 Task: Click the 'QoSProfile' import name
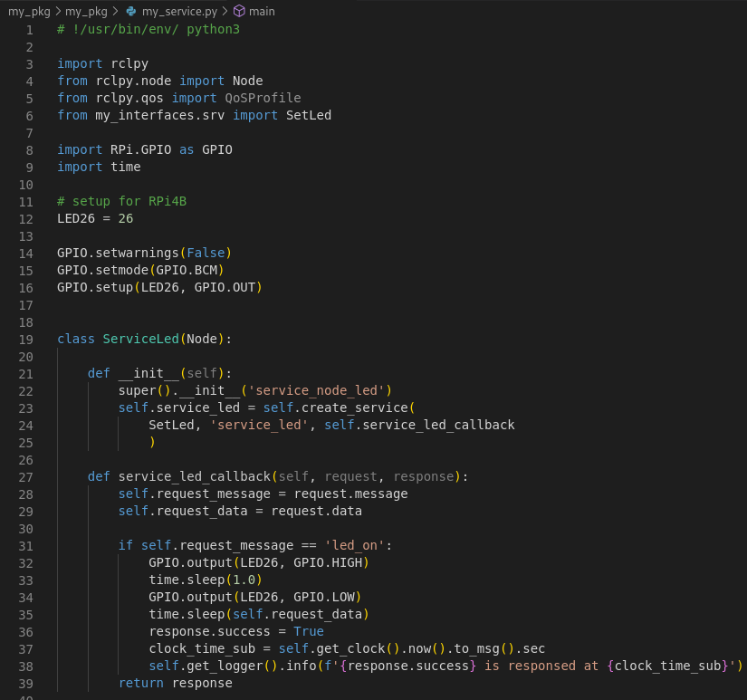[x=263, y=98]
